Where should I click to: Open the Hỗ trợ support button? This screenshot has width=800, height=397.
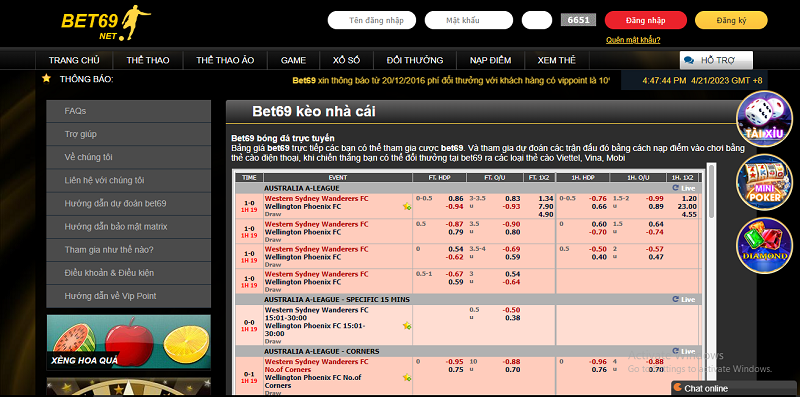(716, 60)
